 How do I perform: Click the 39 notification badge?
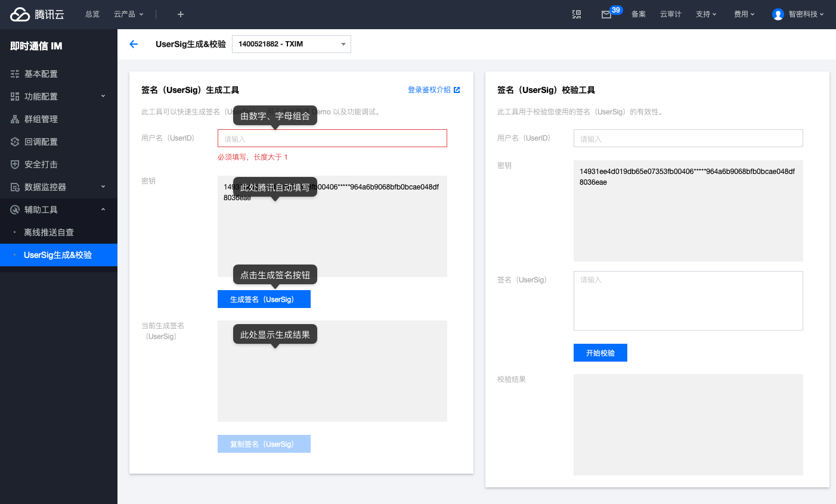tap(616, 10)
